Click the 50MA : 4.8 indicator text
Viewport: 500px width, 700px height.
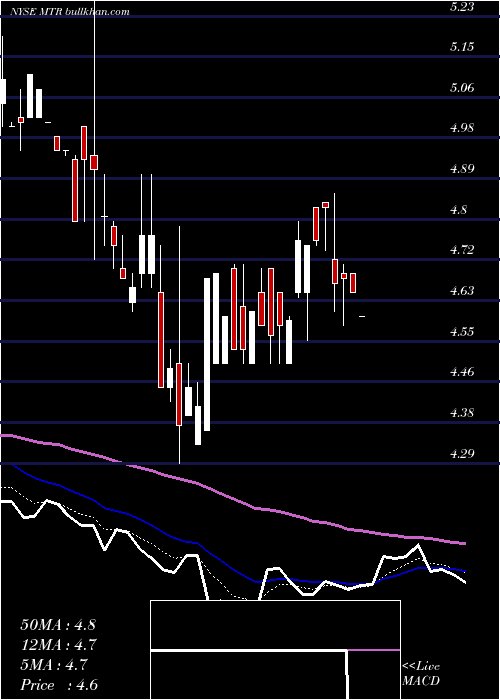point(58,625)
